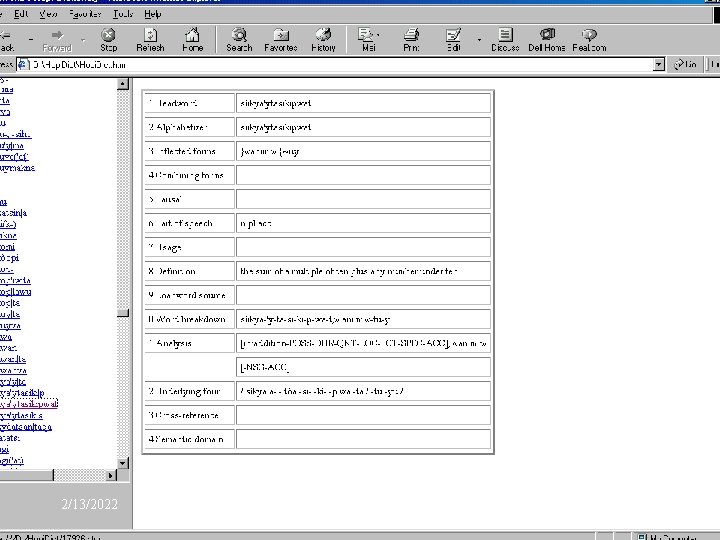Click the Inflected forms label cell
The image size is (720, 540).
pos(189,151)
